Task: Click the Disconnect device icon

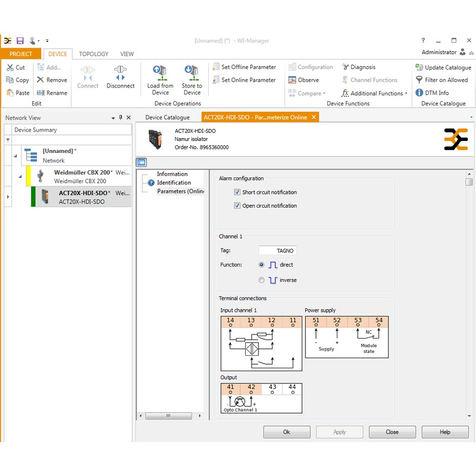Action: click(x=120, y=73)
